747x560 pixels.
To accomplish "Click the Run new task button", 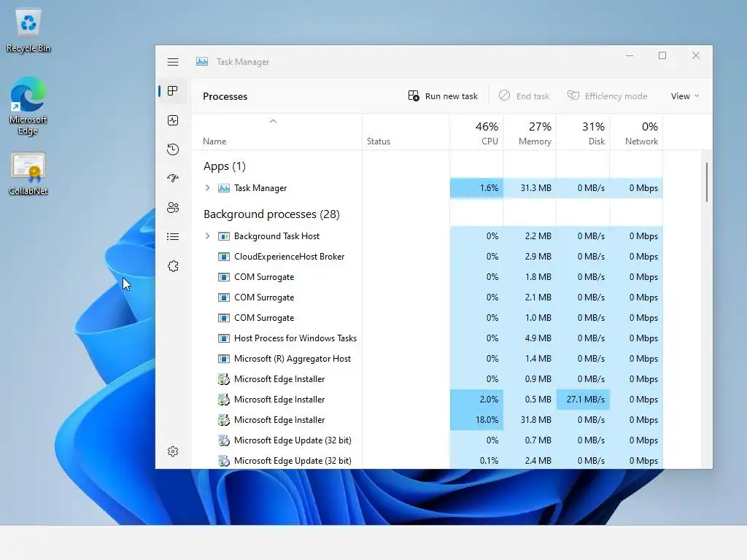I will click(443, 96).
